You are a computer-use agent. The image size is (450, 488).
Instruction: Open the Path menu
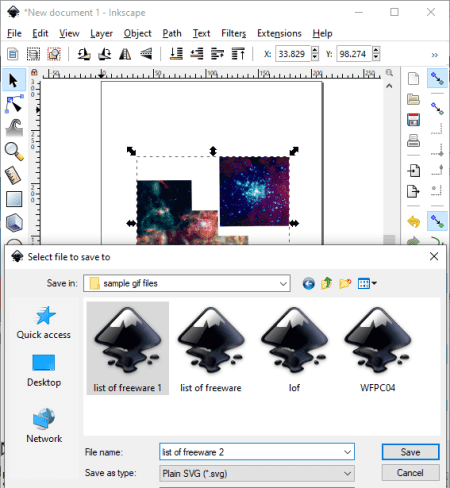point(172,33)
